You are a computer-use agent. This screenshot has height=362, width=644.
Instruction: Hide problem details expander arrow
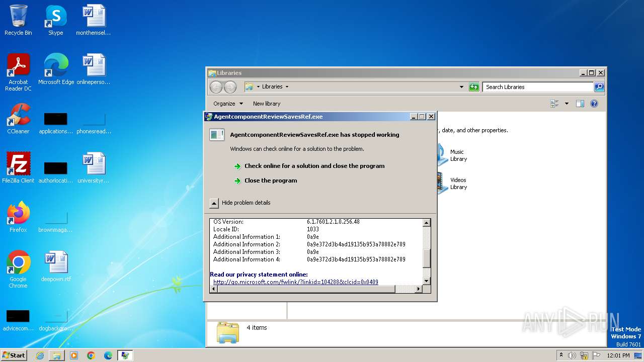point(214,203)
